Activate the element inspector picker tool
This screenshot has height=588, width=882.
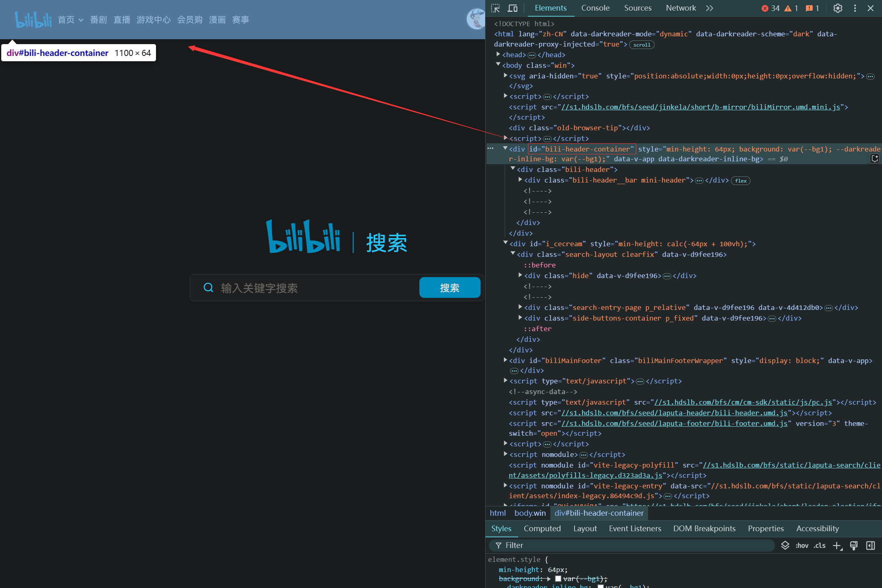495,8
